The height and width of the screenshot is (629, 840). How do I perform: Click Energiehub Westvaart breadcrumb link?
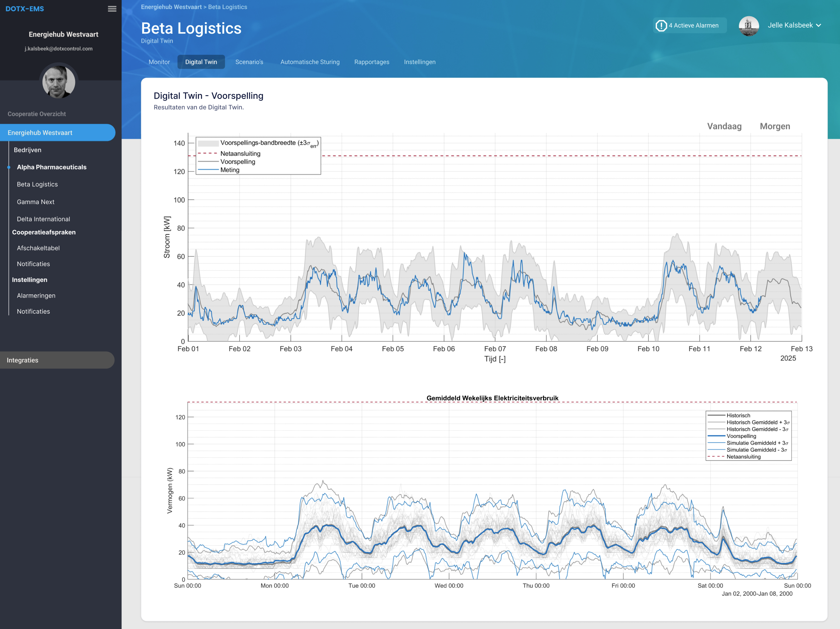point(171,7)
